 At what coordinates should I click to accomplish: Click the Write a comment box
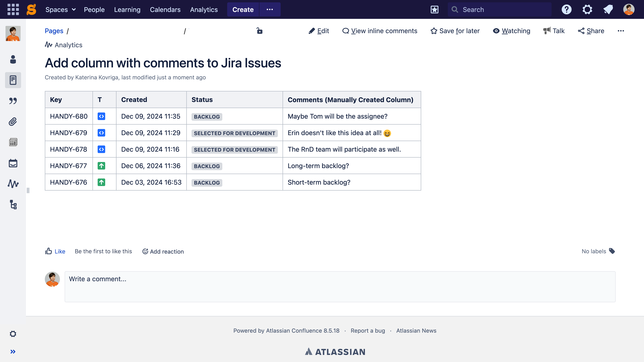tap(340, 287)
